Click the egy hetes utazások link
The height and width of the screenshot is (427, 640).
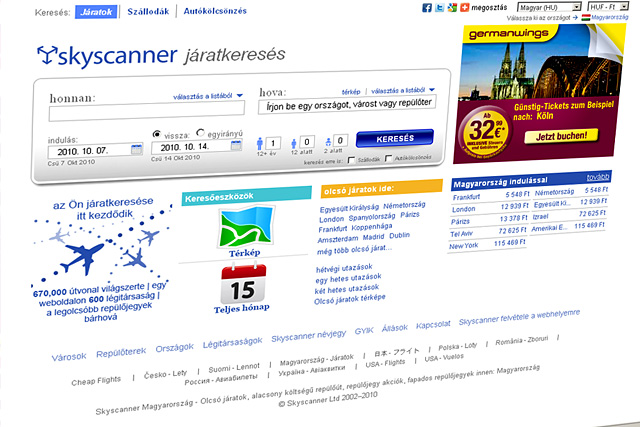(348, 278)
